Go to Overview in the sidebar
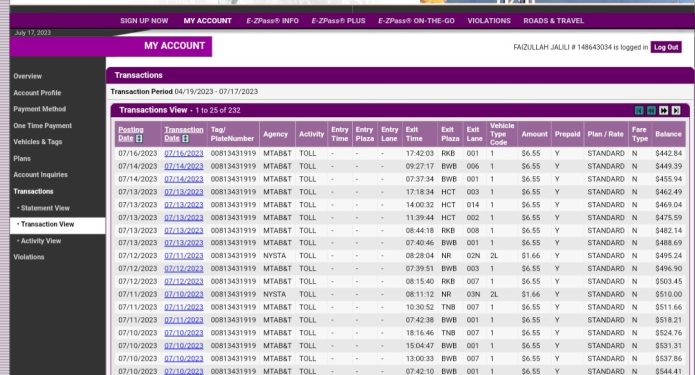The height and width of the screenshot is (375, 695). coord(27,76)
